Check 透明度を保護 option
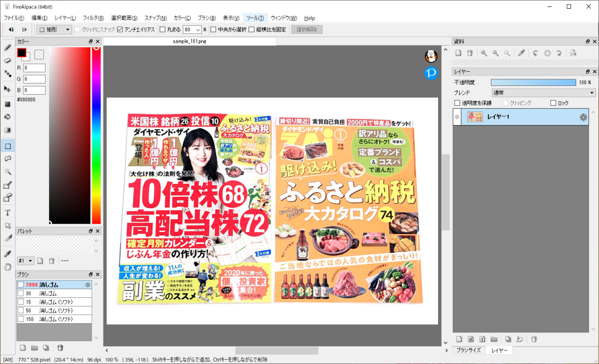599x364 pixels. [x=457, y=103]
